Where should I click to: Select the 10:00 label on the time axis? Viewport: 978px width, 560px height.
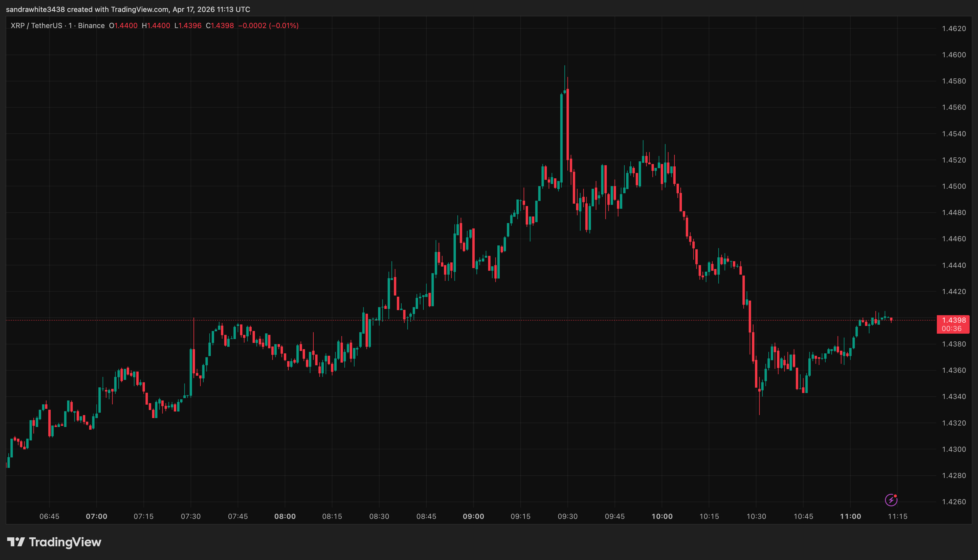click(663, 516)
